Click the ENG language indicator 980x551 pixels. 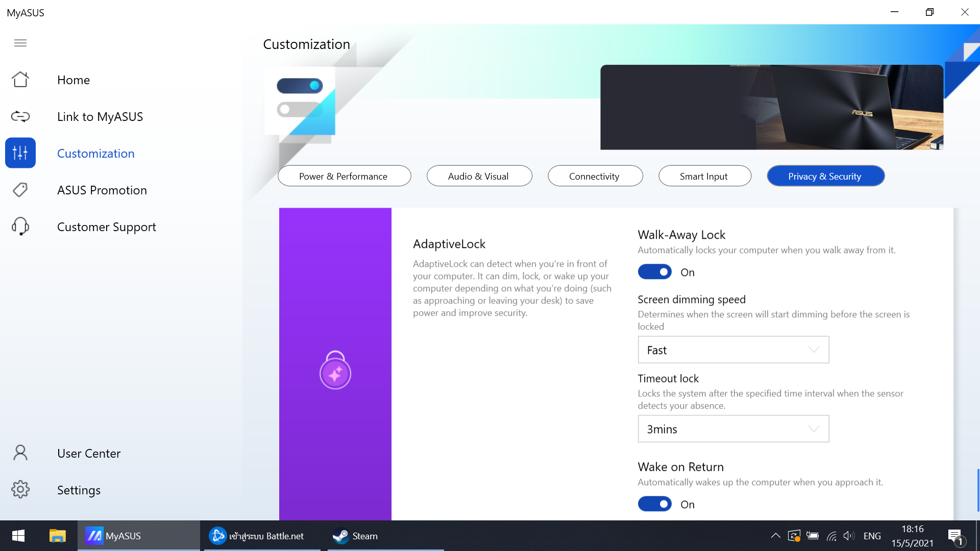(872, 536)
